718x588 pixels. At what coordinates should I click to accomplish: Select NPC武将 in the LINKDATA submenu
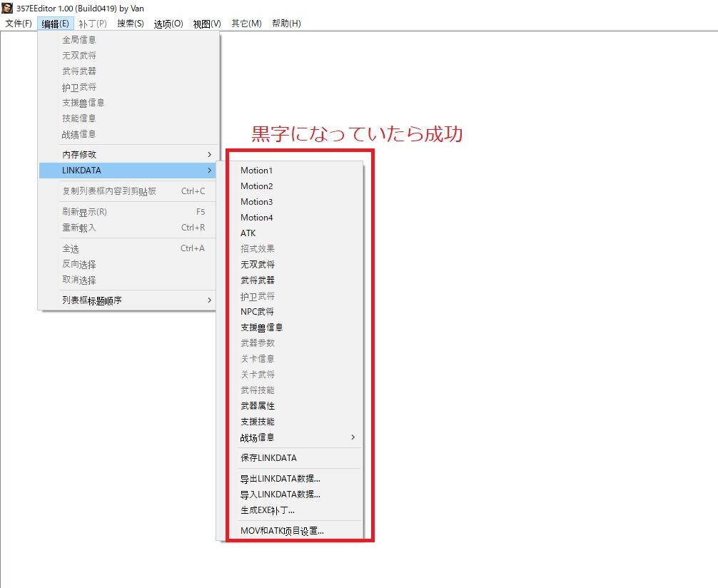point(257,311)
